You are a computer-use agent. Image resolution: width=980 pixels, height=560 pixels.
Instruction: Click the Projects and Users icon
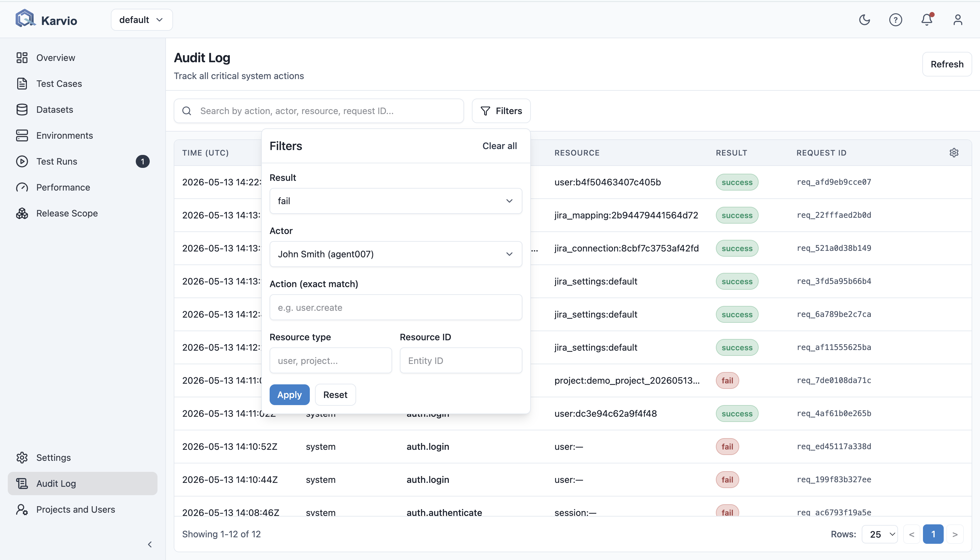click(22, 510)
